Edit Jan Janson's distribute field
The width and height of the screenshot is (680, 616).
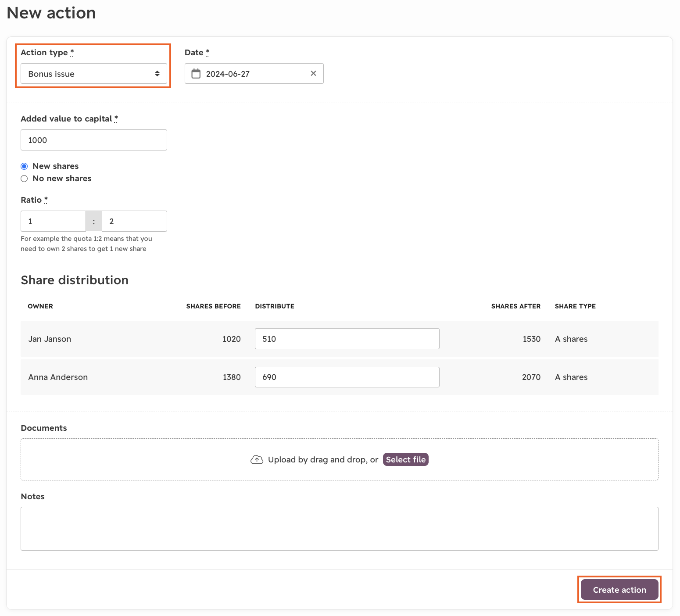[347, 339]
